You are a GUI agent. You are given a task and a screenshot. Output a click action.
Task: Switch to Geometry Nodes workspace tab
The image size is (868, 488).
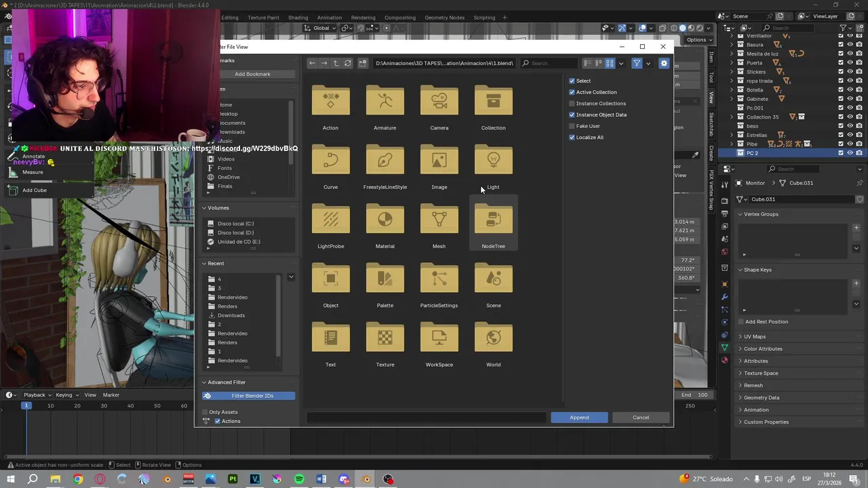coord(445,18)
